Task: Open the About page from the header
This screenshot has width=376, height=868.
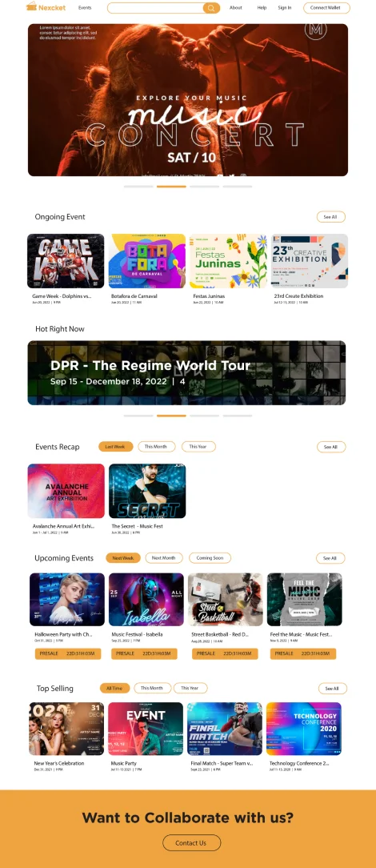Action: pyautogui.click(x=236, y=8)
